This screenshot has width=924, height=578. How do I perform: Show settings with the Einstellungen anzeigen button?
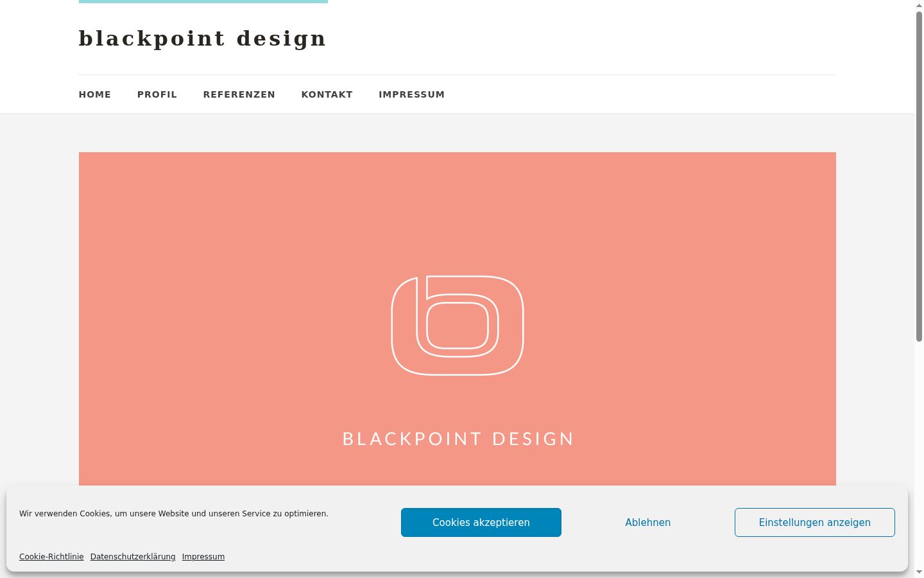click(815, 523)
